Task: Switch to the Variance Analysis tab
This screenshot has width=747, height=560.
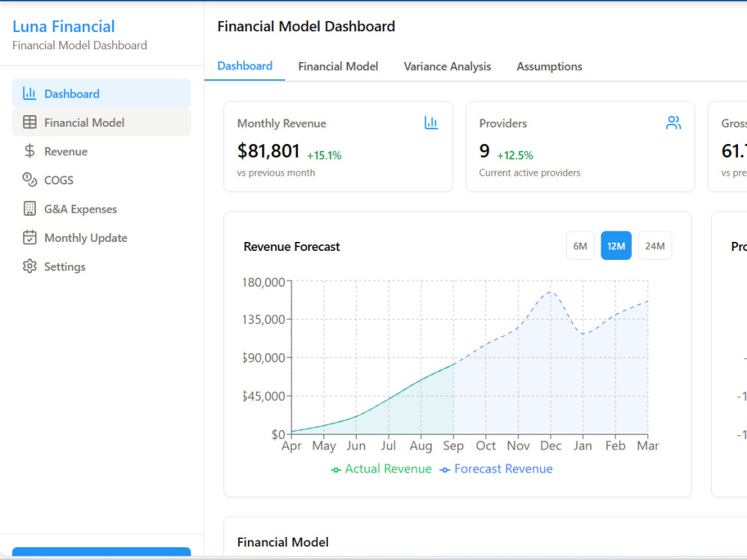Action: [447, 66]
